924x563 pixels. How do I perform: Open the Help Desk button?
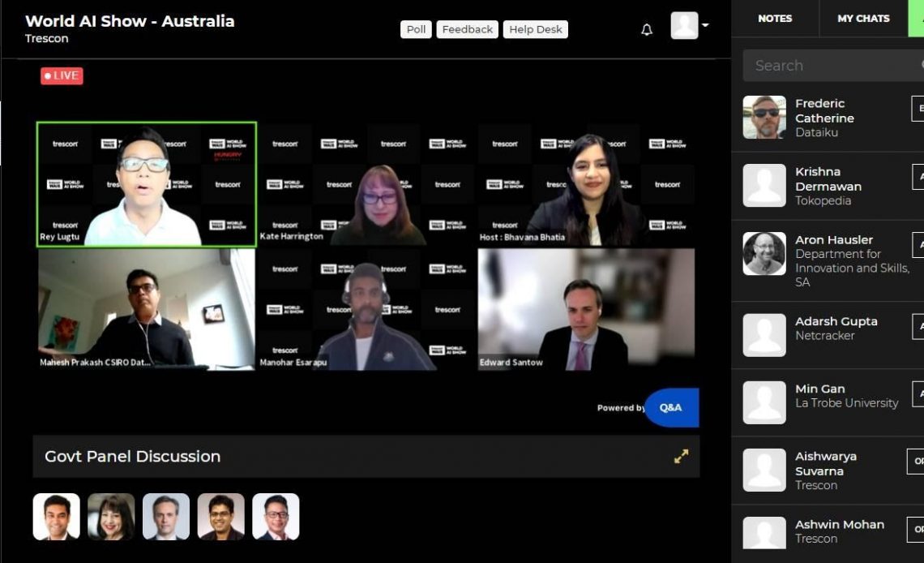(x=536, y=29)
